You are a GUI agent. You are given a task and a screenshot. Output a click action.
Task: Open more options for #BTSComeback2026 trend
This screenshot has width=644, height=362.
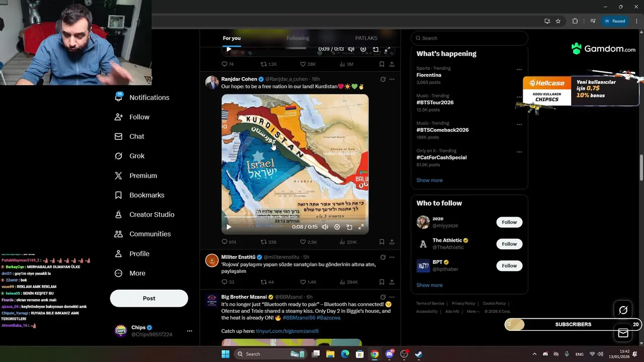519,125
